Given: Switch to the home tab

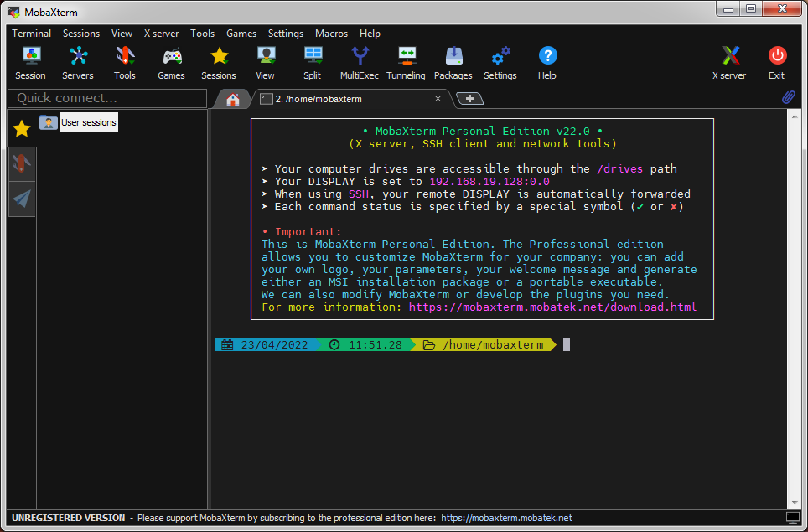Looking at the screenshot, I should coord(233,99).
